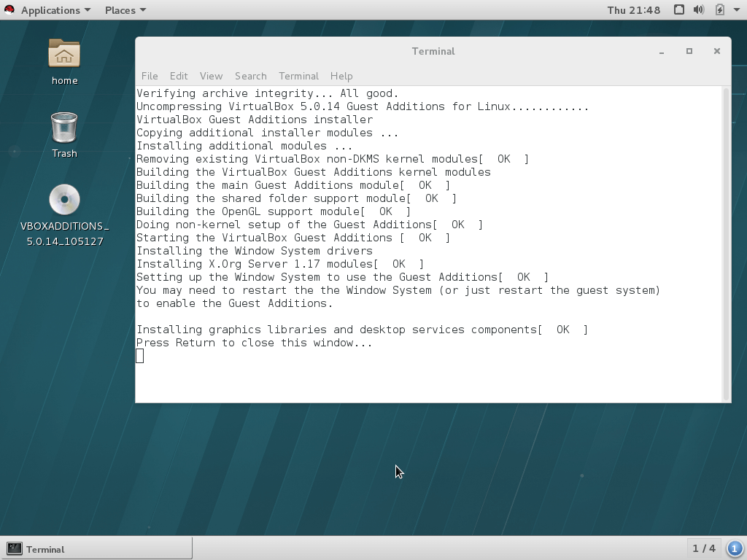Viewport: 747px width, 560px height.
Task: Click 'Building the OpenGL support module' line
Action: (274, 211)
